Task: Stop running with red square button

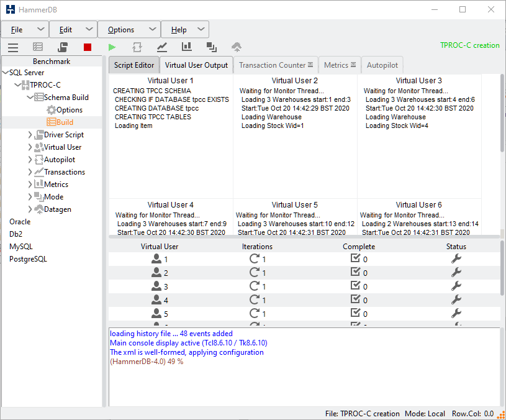Action: coord(88,47)
